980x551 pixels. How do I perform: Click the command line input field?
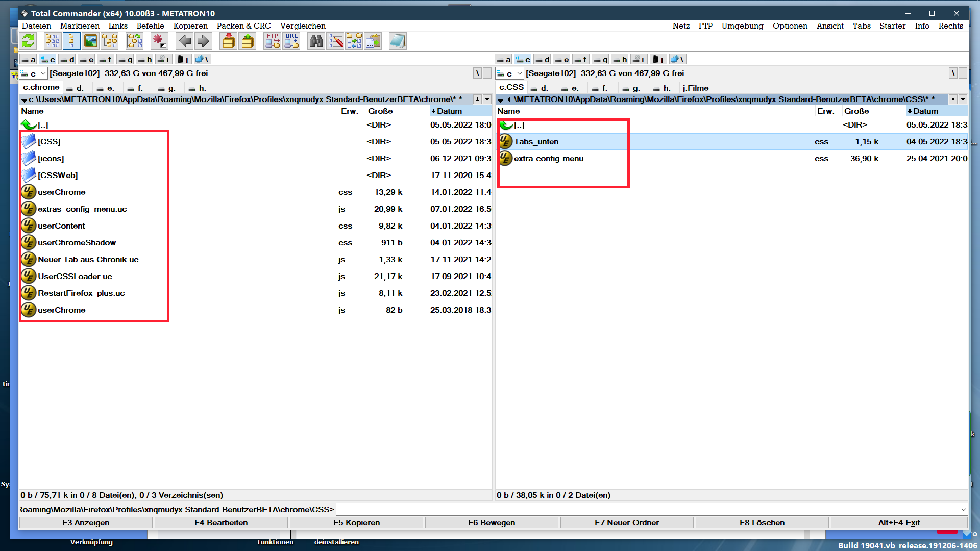[x=647, y=509]
